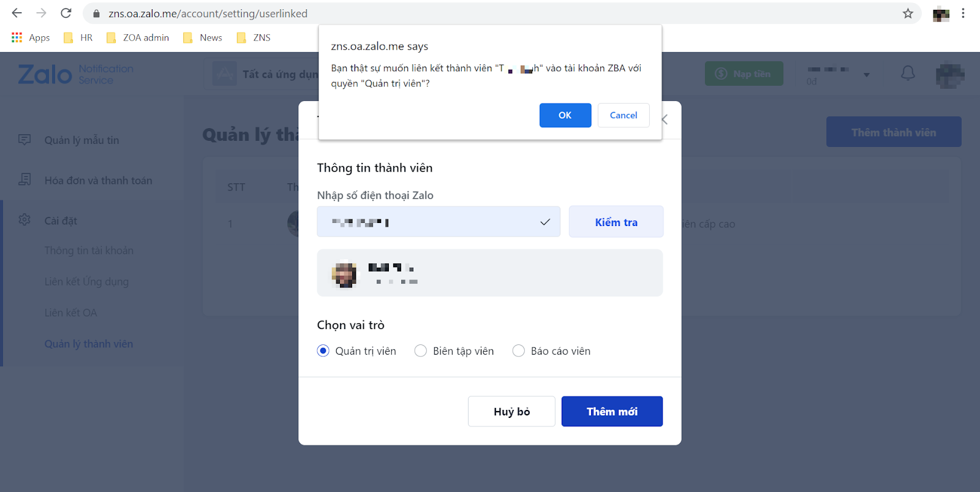Click the Cài đặt gear icon
Image resolution: width=980 pixels, height=492 pixels.
[24, 219]
